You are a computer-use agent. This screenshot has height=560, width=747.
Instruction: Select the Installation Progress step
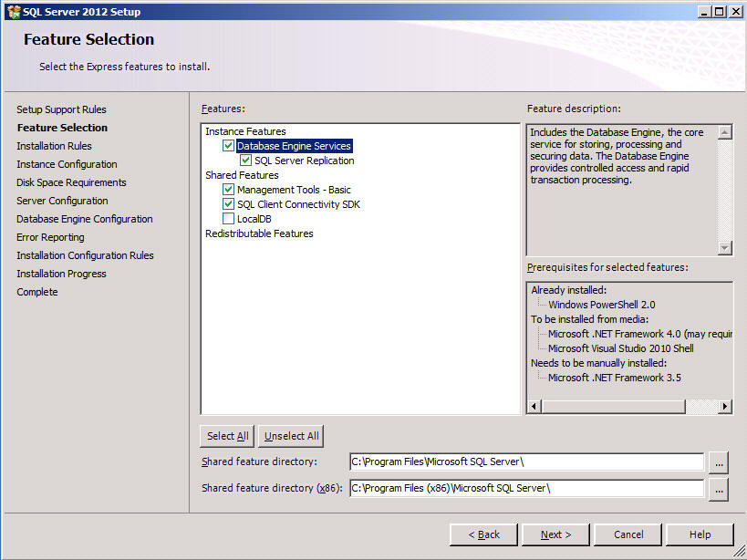pyautogui.click(x=61, y=274)
